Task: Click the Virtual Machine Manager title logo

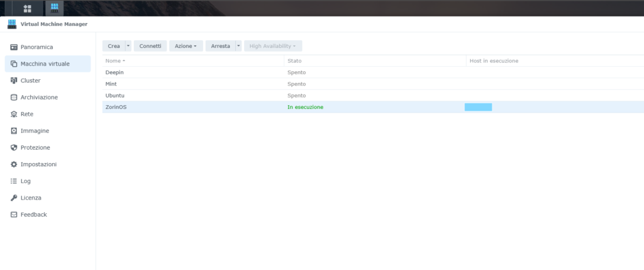Action: [x=12, y=25]
